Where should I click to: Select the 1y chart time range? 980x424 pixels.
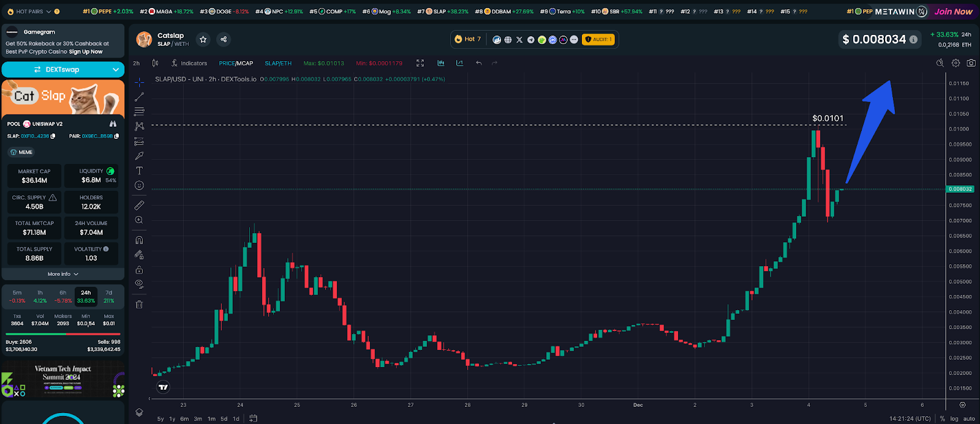(x=172, y=418)
